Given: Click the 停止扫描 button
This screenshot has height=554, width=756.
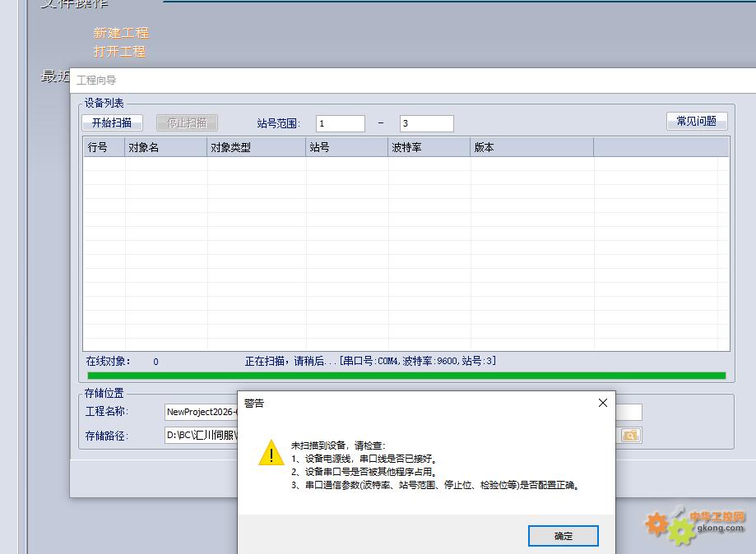Looking at the screenshot, I should 187,122.
